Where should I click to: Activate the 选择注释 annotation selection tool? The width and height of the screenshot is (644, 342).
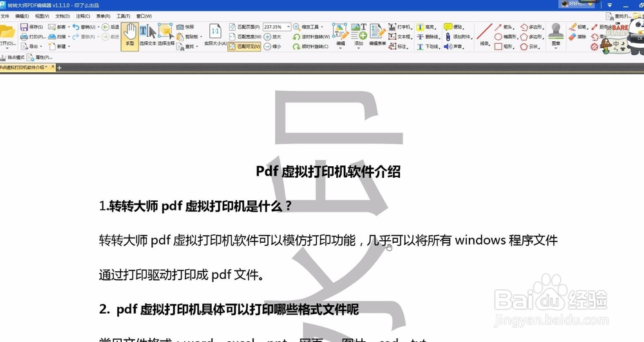[166, 35]
